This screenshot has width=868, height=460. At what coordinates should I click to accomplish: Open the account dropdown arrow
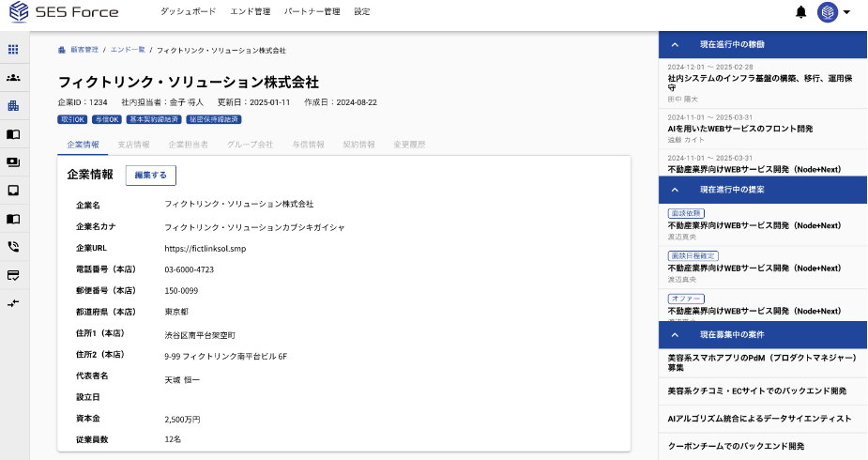846,11
